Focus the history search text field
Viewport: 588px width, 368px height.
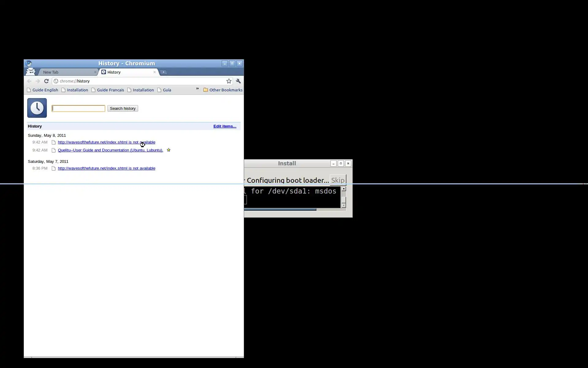click(78, 109)
